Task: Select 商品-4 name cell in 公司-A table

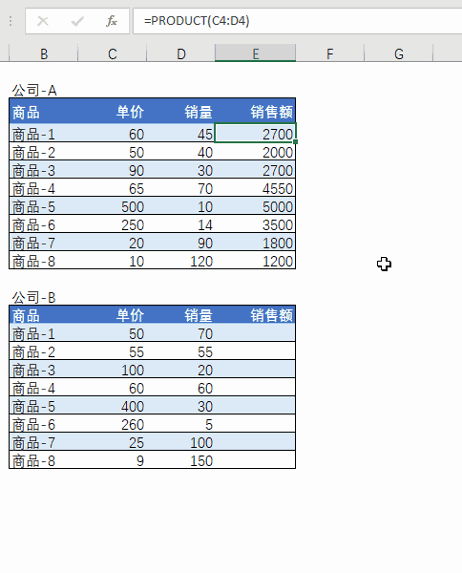Action: pos(43,188)
